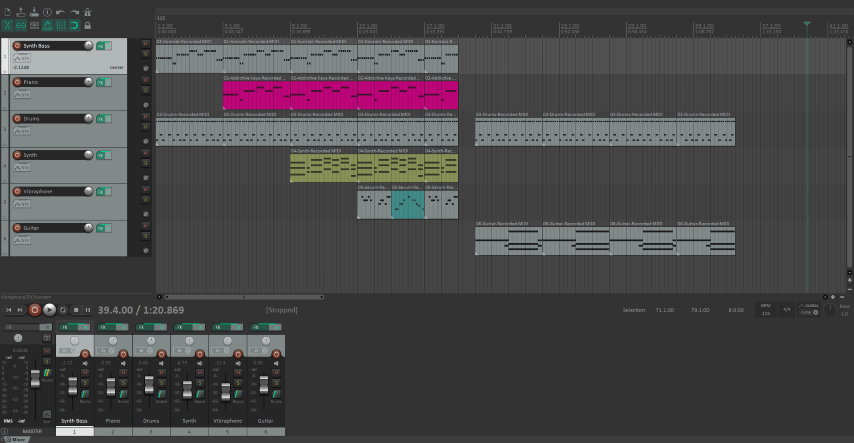Click the Piano volume fader in mixer

111,384
